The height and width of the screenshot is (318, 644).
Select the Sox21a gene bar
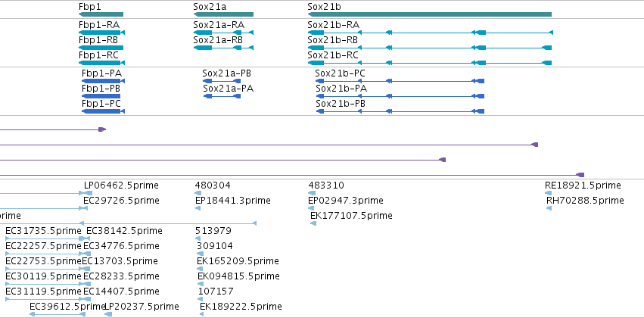coord(223,14)
